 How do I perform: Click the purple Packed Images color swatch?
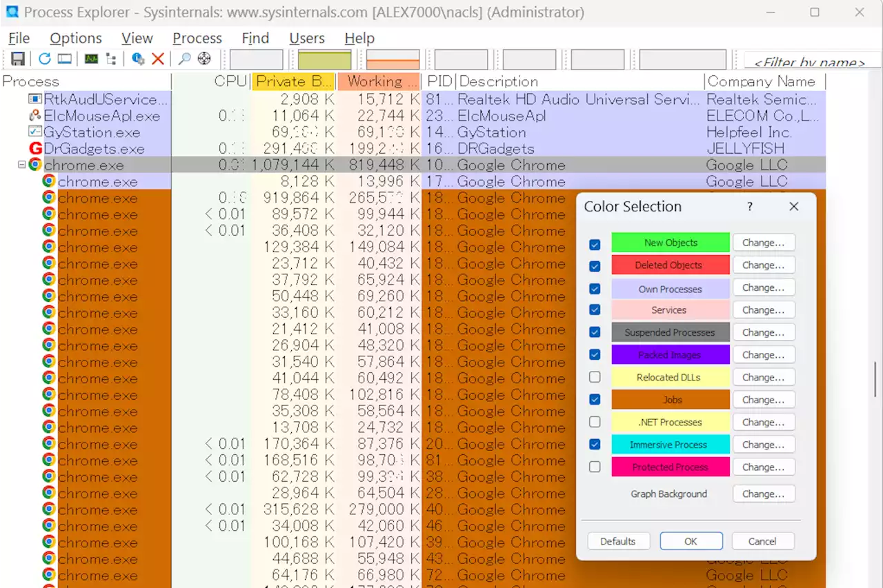pyautogui.click(x=671, y=355)
